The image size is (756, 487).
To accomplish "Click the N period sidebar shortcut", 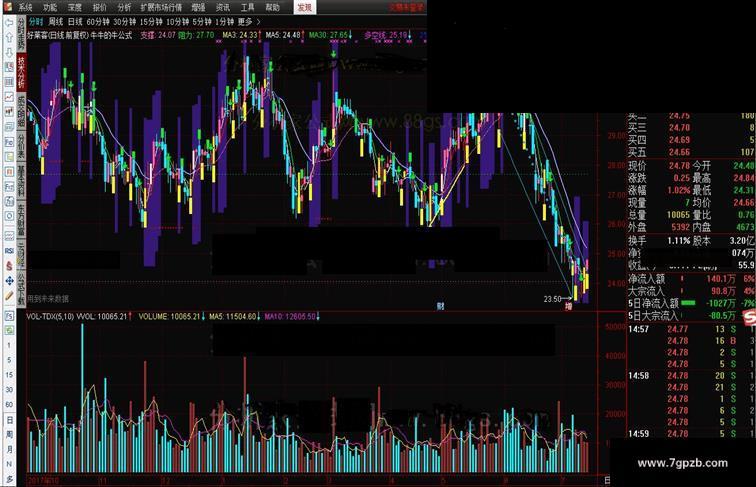I will click(x=9, y=464).
